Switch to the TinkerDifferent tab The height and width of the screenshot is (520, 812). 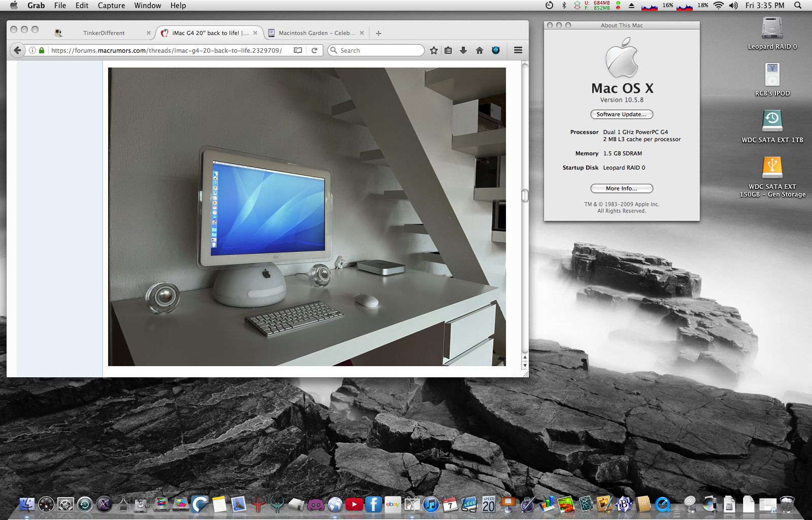(x=103, y=33)
